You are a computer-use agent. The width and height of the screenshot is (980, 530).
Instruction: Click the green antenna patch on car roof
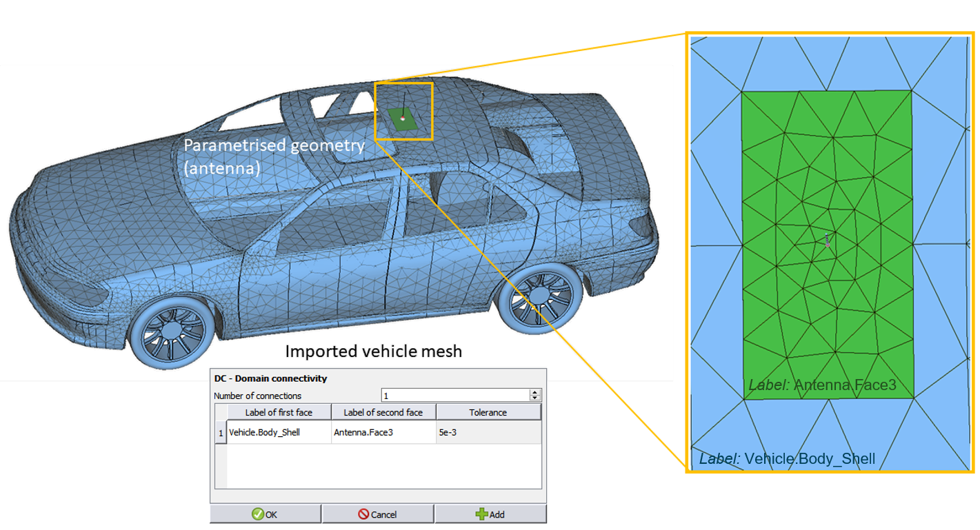point(401,119)
